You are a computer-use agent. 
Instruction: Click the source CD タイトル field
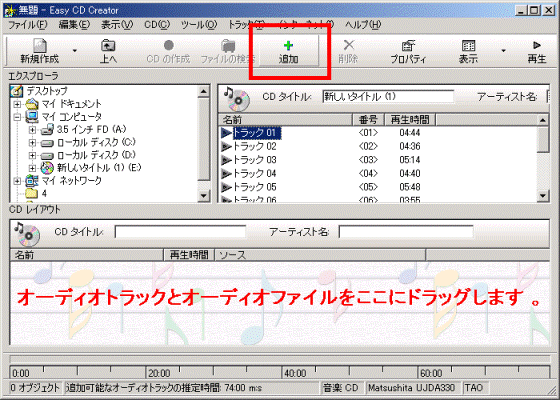click(x=388, y=96)
